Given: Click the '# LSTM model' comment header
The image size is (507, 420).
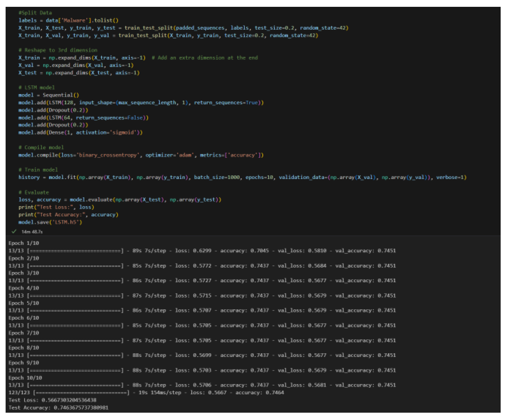Looking at the screenshot, I should 36,87.
